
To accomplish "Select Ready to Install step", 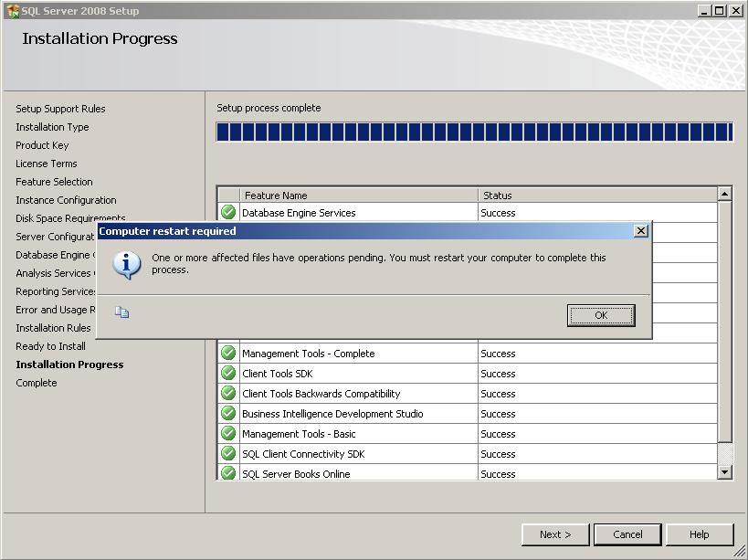I will point(50,346).
